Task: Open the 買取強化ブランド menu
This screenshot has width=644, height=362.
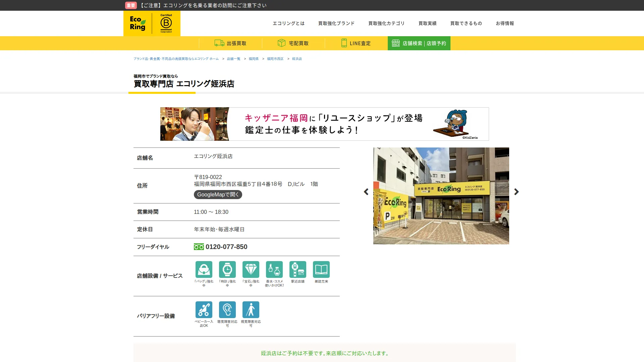Action: point(336,23)
